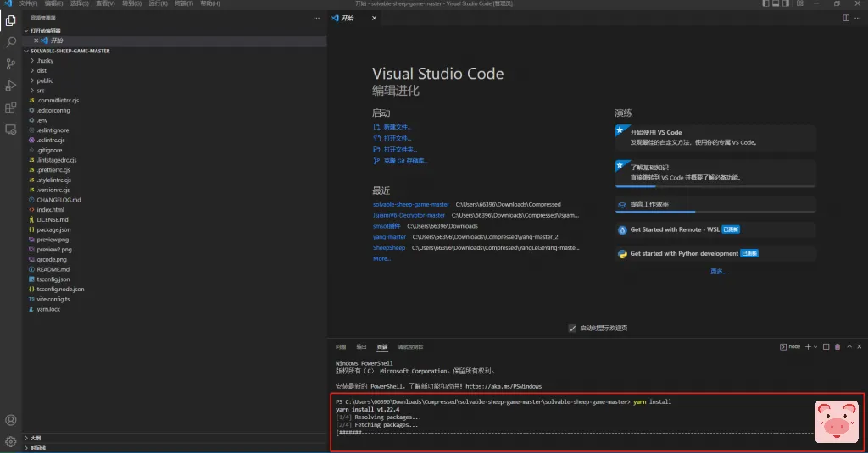The image size is (868, 453).
Task: Open the Source Control view
Action: click(11, 64)
